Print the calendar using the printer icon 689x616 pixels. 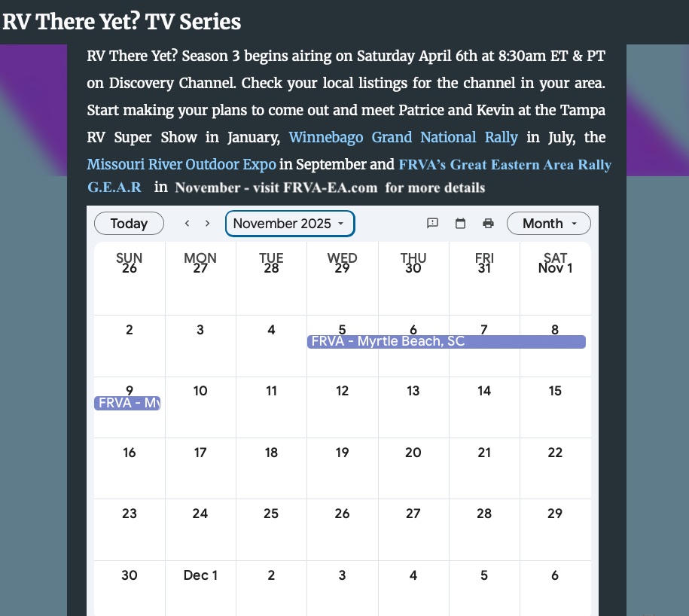pyautogui.click(x=488, y=224)
